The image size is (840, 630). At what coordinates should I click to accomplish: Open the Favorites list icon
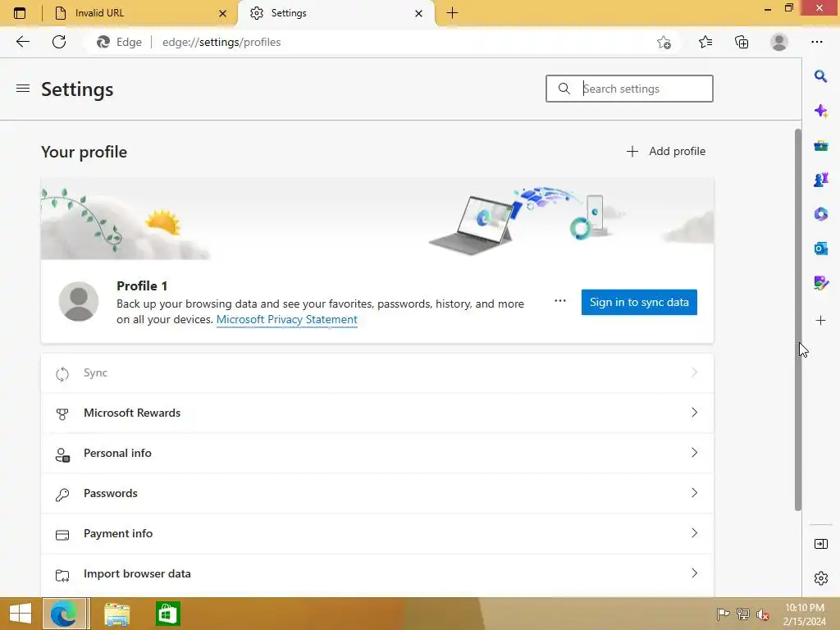[x=705, y=42]
